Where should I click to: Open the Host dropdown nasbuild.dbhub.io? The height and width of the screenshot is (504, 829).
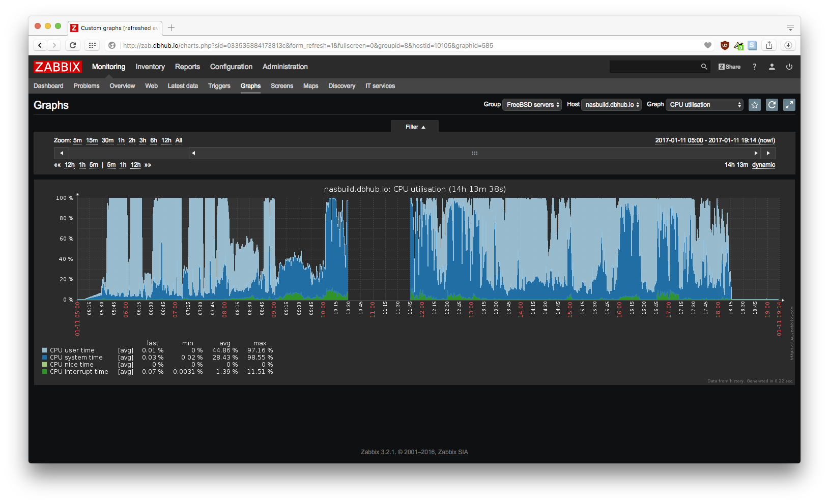click(611, 105)
